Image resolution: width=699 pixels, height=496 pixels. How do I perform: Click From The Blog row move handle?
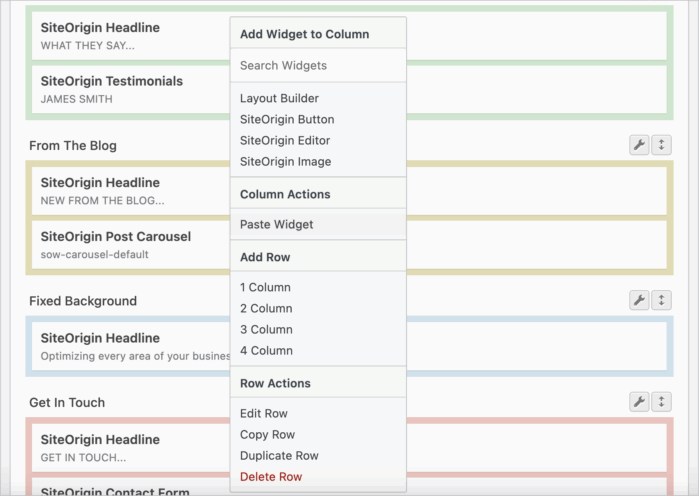(x=661, y=145)
